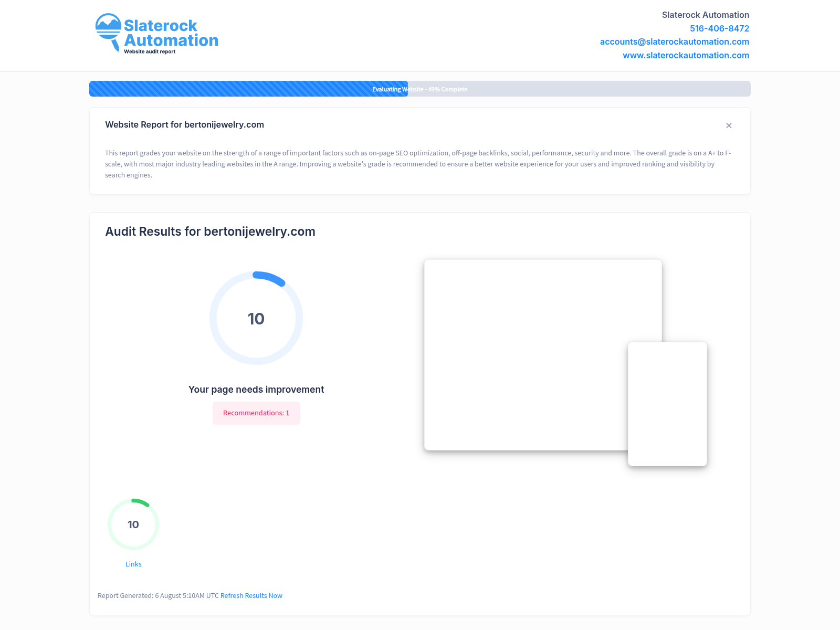Click the Your page needs improvement text
The image size is (840, 630).
[x=256, y=390]
